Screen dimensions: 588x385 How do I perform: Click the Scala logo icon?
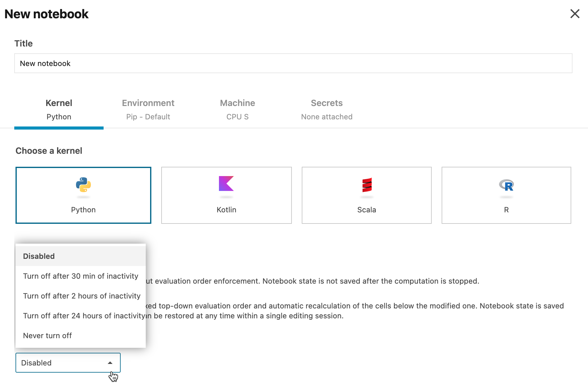(x=367, y=185)
